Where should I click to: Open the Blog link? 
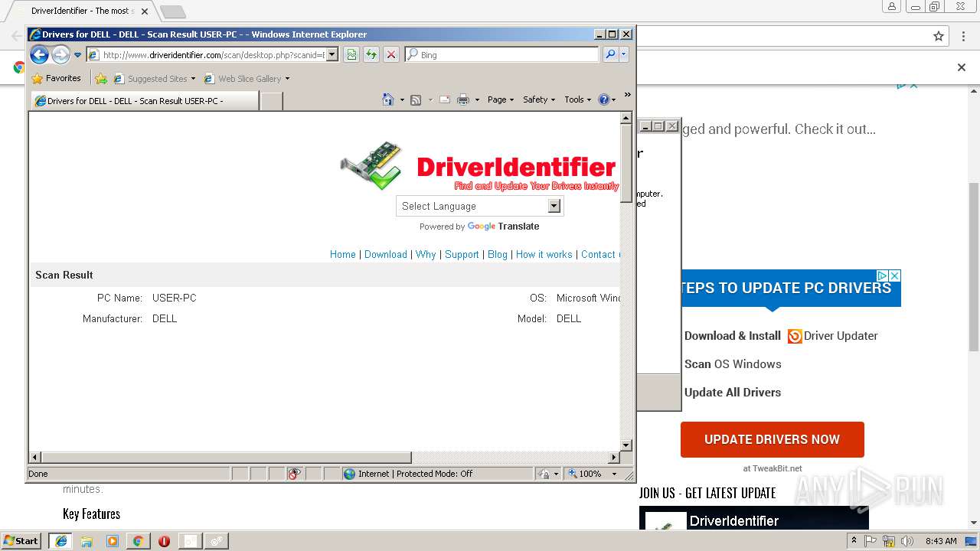click(x=498, y=254)
